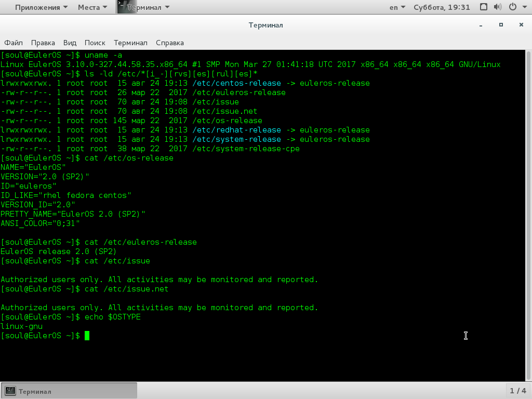Click the Терминал taskbar button at bottom
This screenshot has width=532, height=399.
(x=69, y=391)
